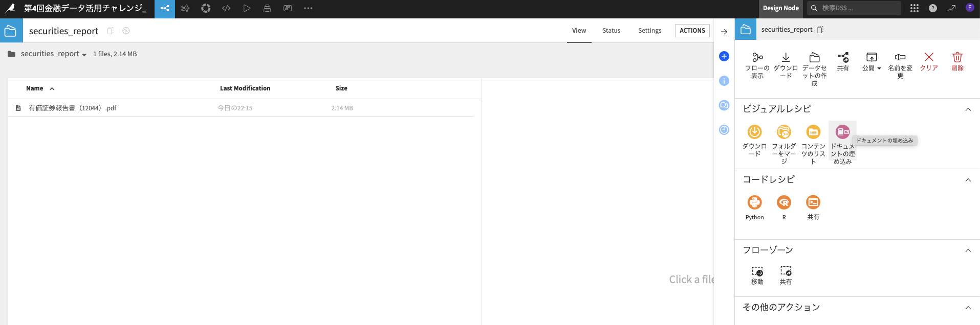Switch to the View tab

tap(579, 31)
